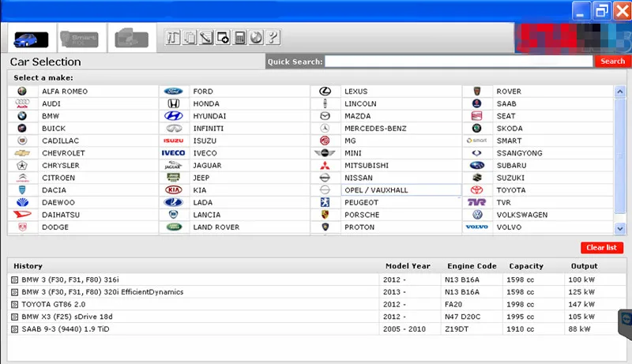Image resolution: width=632 pixels, height=364 pixels.
Task: Select the HONDA logo icon
Action: 174,103
